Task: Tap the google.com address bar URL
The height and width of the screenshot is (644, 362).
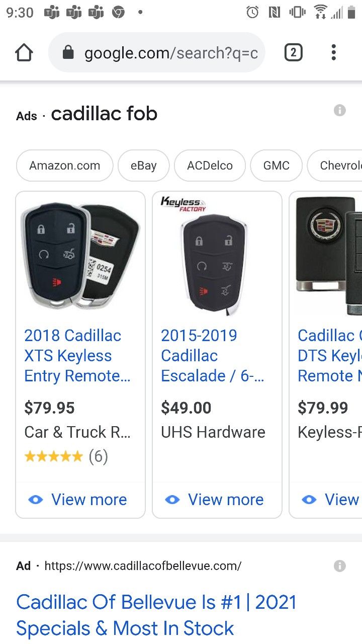Action: tap(171, 53)
